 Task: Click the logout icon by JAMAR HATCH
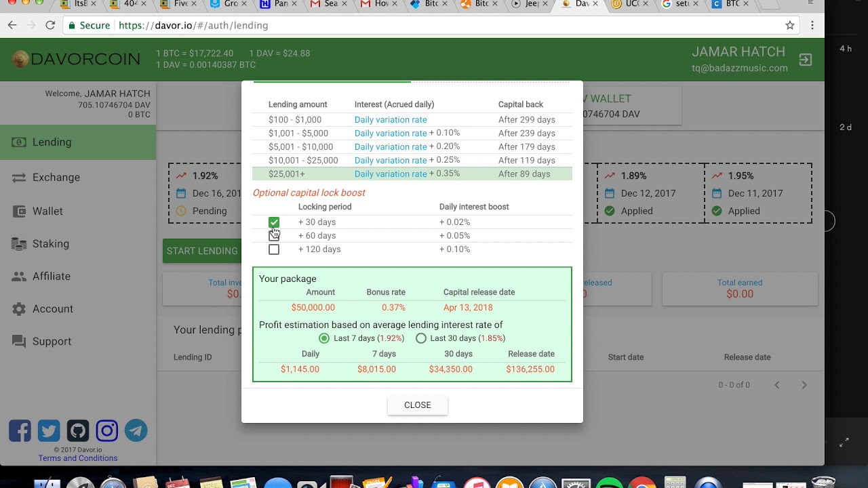click(805, 60)
